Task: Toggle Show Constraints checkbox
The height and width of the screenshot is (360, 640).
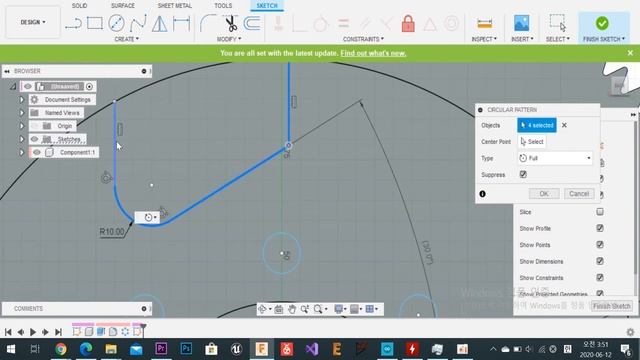Action: pyautogui.click(x=600, y=278)
